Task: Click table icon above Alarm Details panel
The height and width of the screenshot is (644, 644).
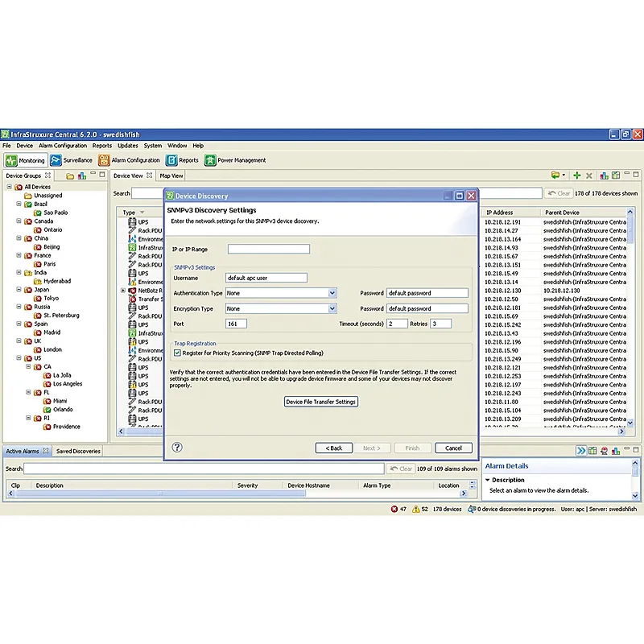Action: point(592,451)
